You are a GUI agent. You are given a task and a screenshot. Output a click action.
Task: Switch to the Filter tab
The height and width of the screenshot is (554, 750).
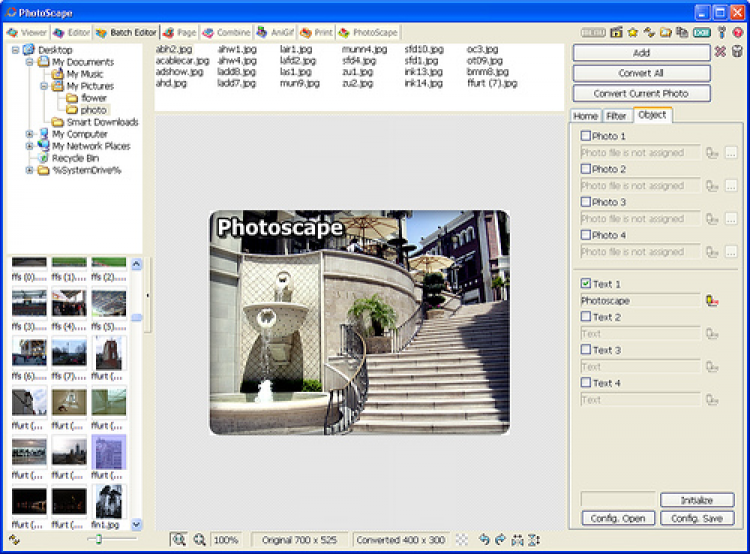point(617,116)
